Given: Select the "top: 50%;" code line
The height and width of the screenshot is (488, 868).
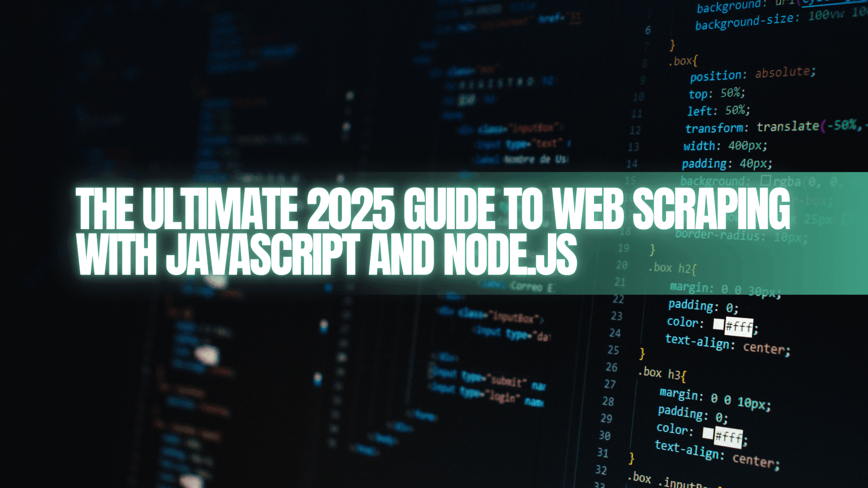Looking at the screenshot, I should point(717,94).
